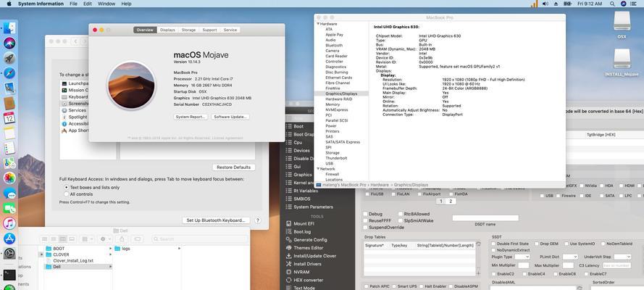The width and height of the screenshot is (644, 290).
Task: Collapse Network tree in System Information
Action: pos(318,169)
